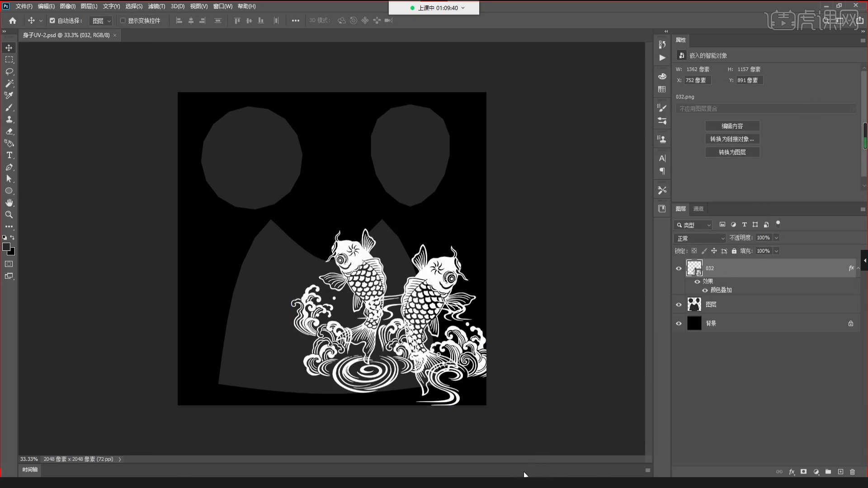Hide the 图层 layer

679,305
